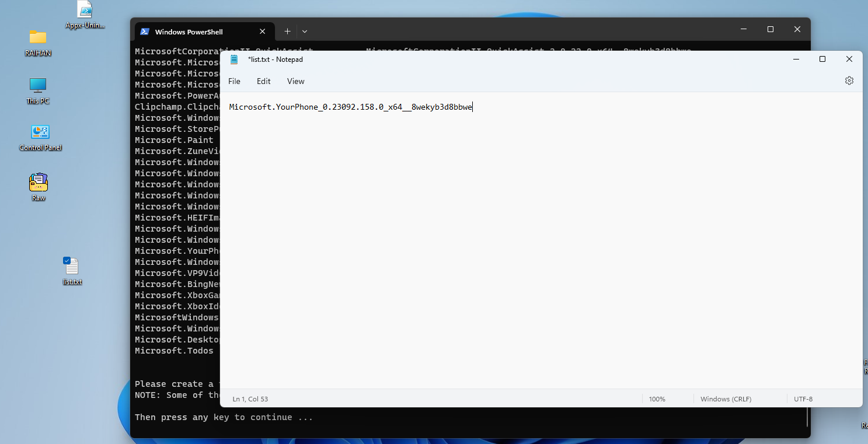Click the 'NOTE: Some of the' line in PowerShell

(177, 395)
